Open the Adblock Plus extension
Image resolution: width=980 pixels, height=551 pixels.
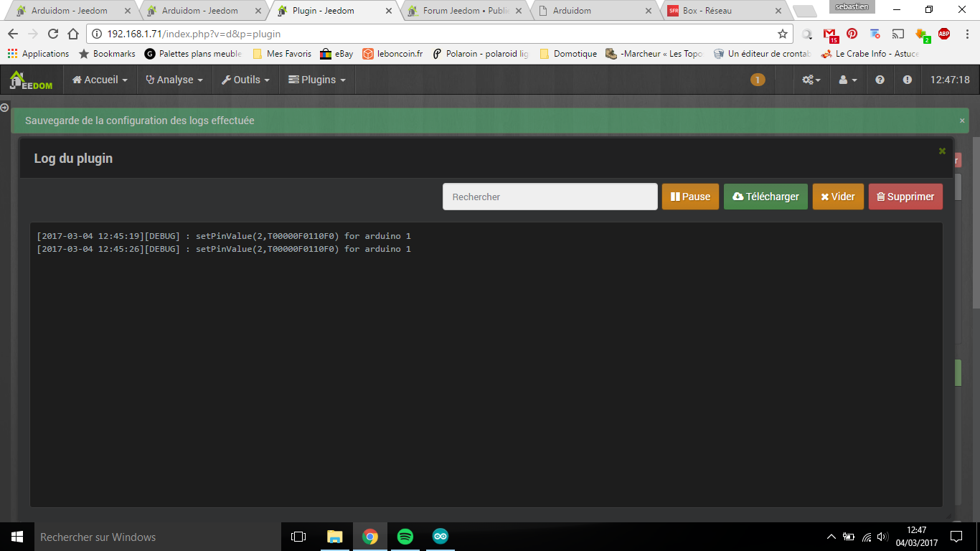[x=944, y=34]
